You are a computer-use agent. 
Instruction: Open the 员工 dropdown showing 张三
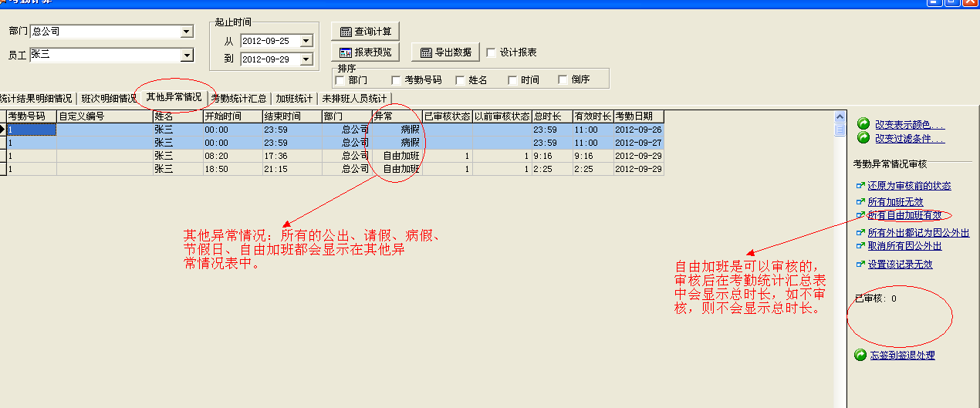[186, 55]
